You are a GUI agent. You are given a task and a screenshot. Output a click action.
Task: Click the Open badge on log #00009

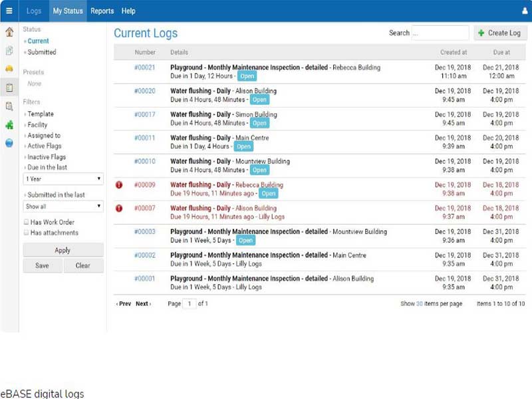[x=269, y=194]
